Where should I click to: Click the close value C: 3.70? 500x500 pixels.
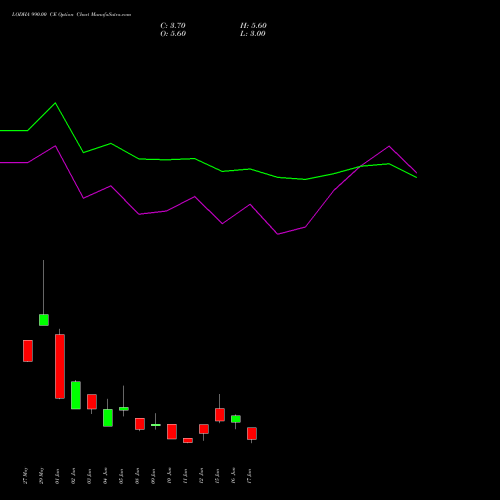point(173,26)
